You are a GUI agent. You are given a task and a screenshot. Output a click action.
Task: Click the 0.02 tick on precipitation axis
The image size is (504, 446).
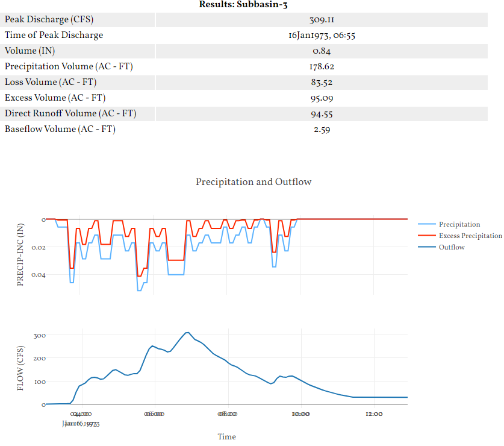pos(39,248)
